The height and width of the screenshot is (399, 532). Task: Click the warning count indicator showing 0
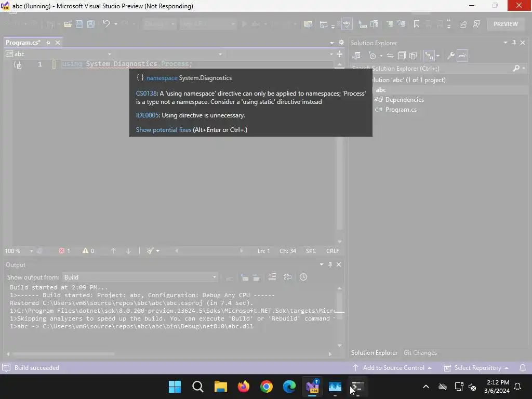tap(88, 251)
